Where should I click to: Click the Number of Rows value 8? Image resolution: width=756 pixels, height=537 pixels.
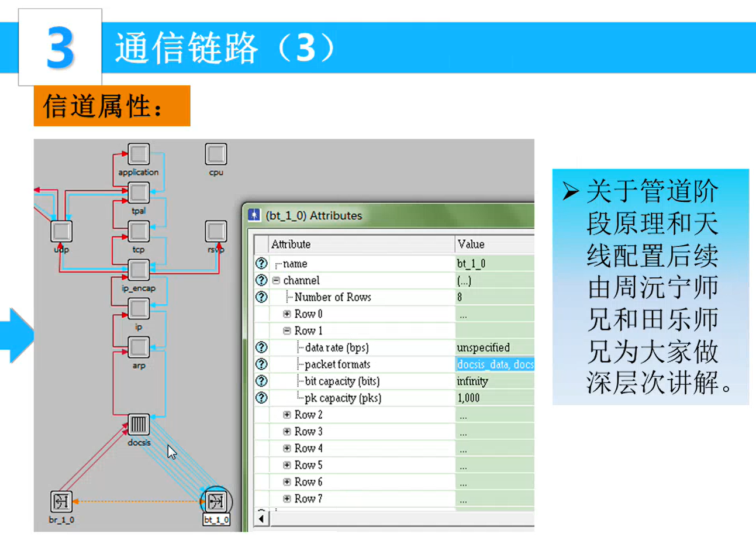click(495, 297)
